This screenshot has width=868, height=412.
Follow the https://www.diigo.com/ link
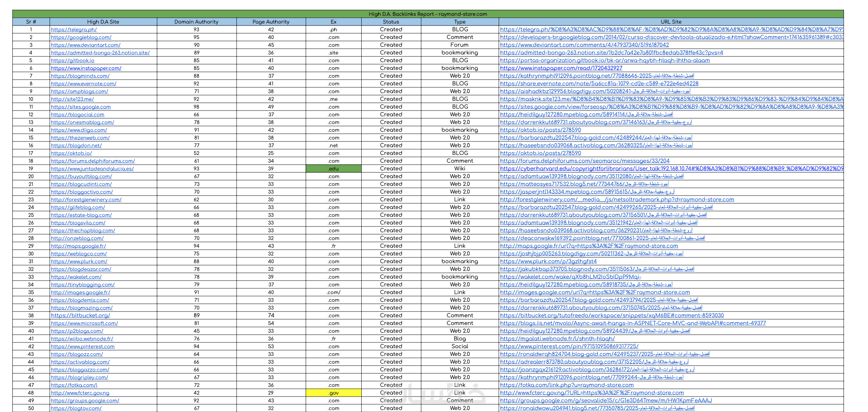pos(79,130)
